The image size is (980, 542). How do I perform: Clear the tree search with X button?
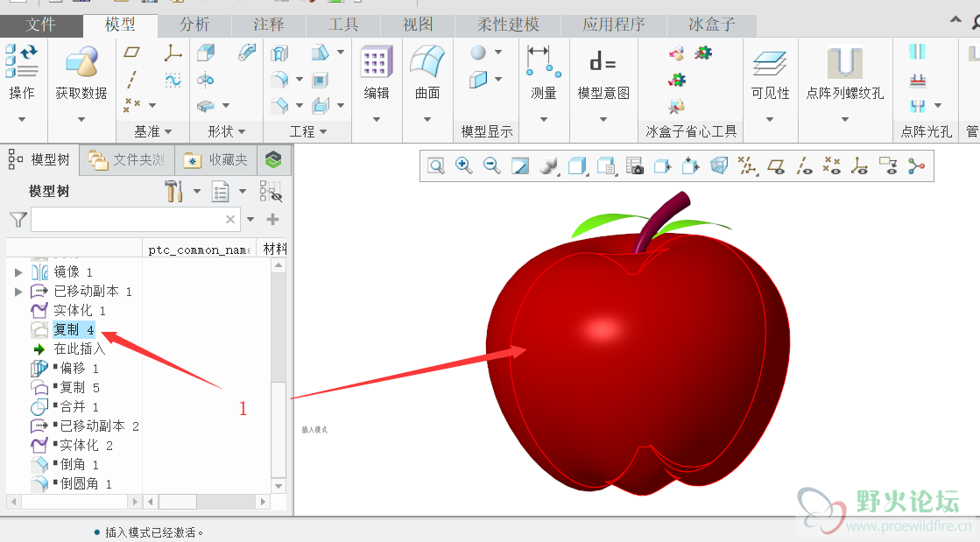coord(230,220)
